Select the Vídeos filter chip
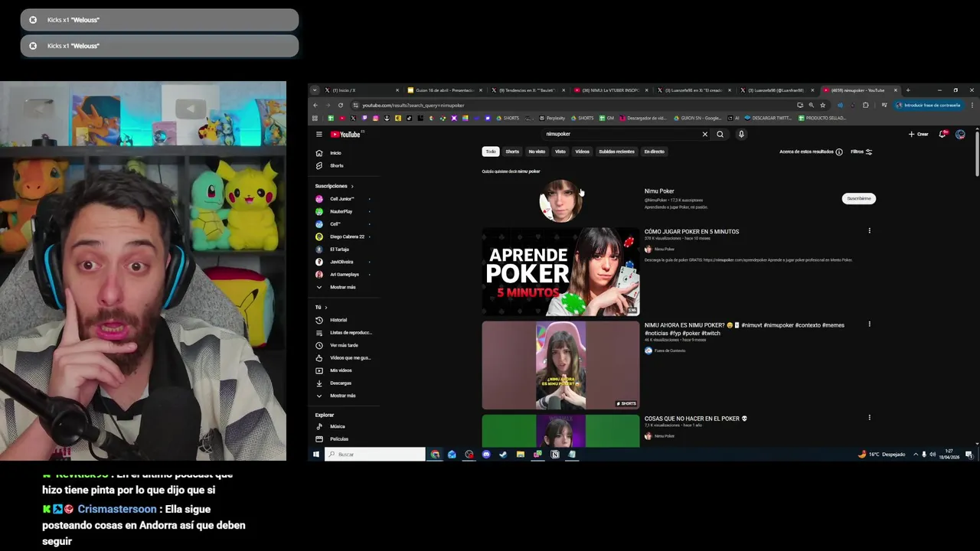Viewport: 980px width, 551px height. pos(583,152)
